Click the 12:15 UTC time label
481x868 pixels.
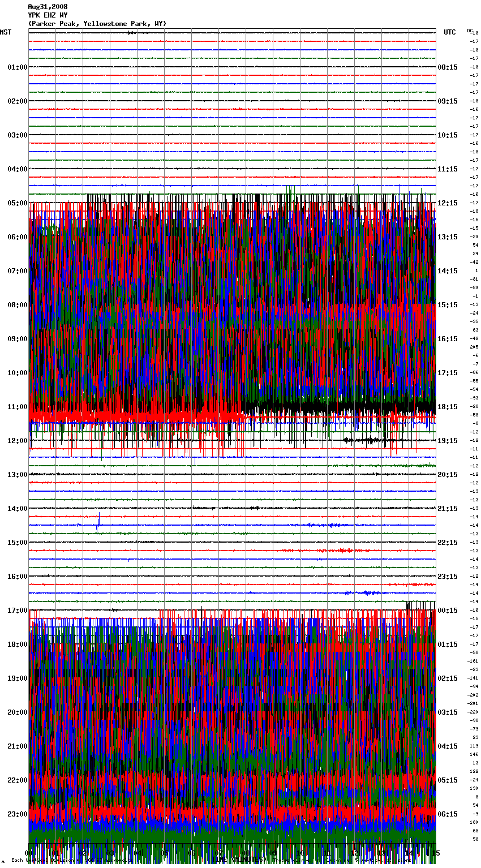tap(448, 203)
